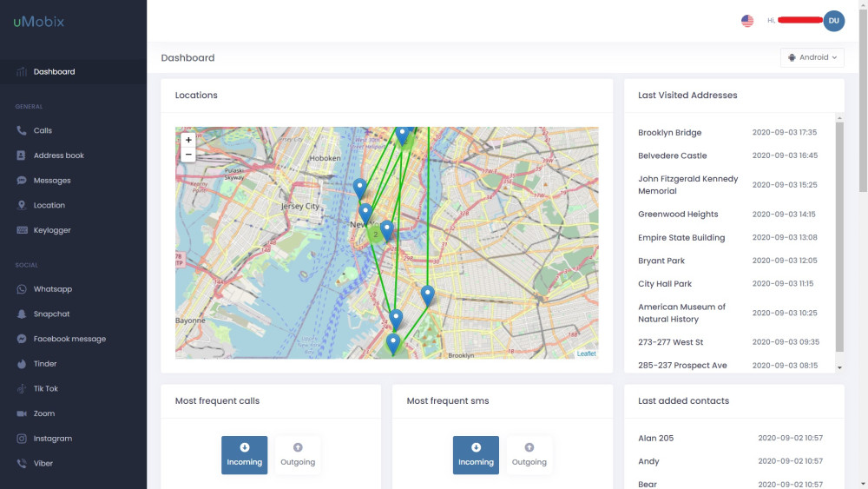868x489 pixels.
Task: Open the Instagram menu item
Action: click(52, 439)
